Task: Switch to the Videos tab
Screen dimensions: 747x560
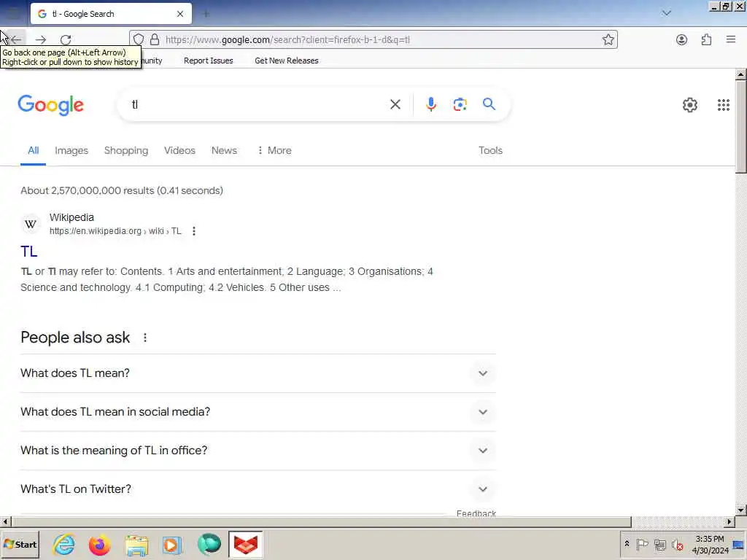Action: pyautogui.click(x=179, y=150)
